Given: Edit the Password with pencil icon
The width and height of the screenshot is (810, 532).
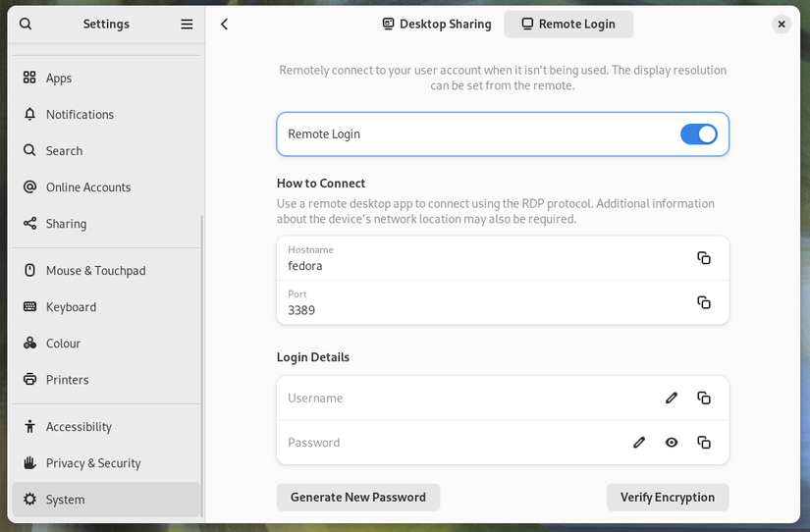Looking at the screenshot, I should click(639, 442).
